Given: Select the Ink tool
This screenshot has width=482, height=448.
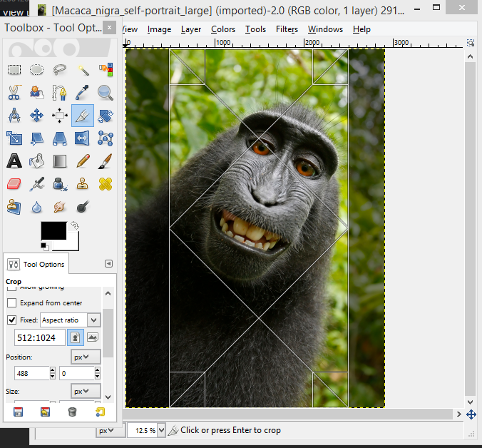Looking at the screenshot, I should click(60, 184).
